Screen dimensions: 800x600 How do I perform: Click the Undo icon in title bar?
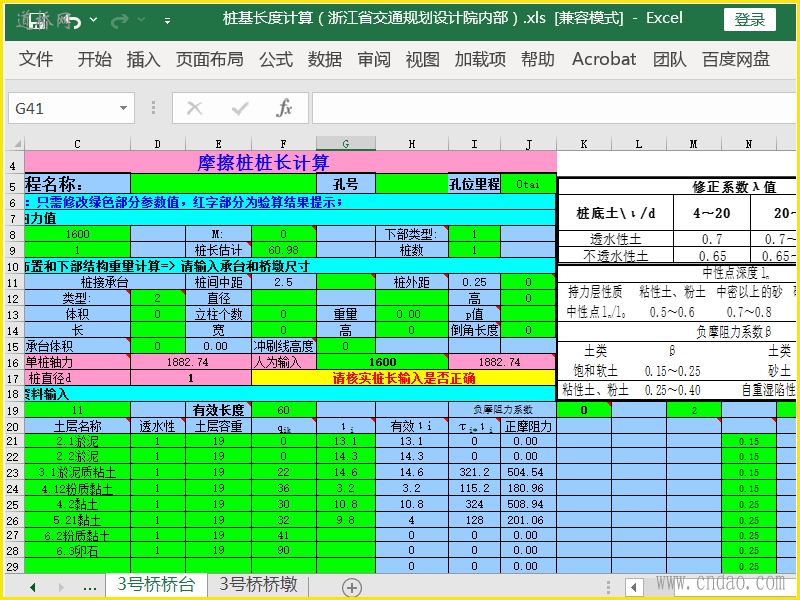[74, 21]
